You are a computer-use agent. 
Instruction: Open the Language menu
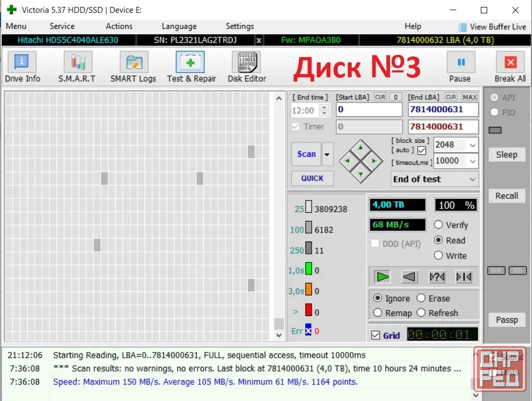(x=179, y=26)
